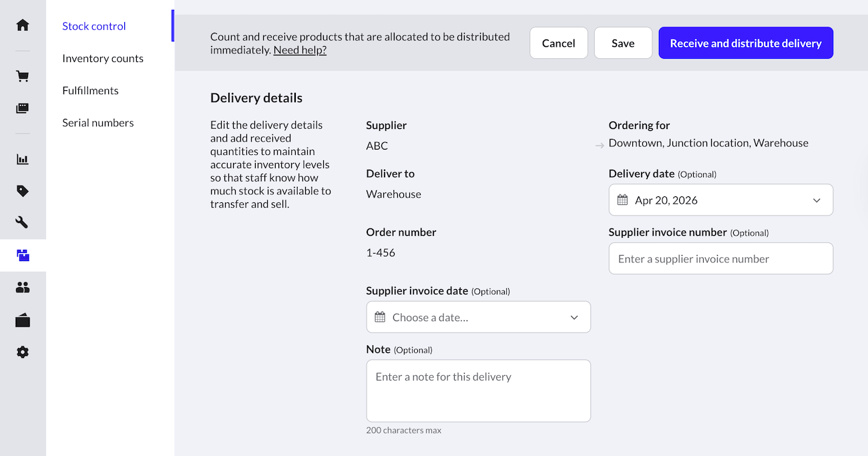Focus the Supplier invoice number field

pos(721,258)
